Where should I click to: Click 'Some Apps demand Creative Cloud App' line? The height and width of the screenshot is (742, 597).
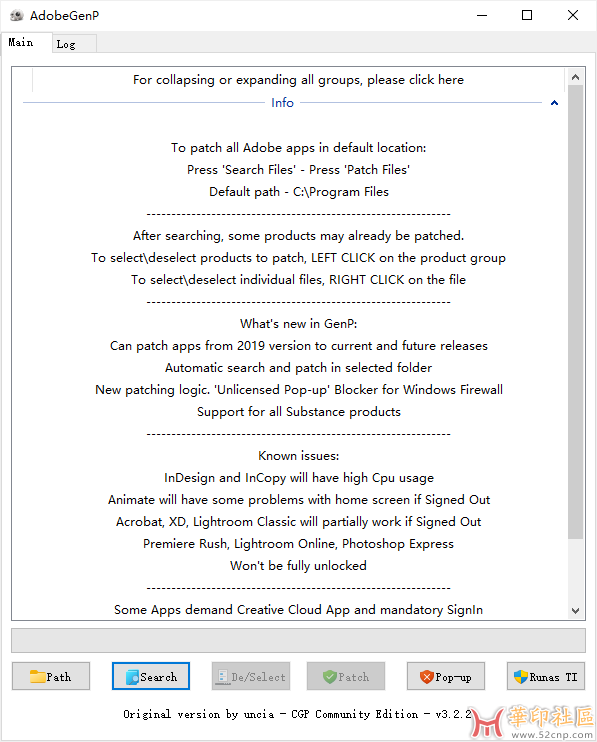[x=298, y=610]
